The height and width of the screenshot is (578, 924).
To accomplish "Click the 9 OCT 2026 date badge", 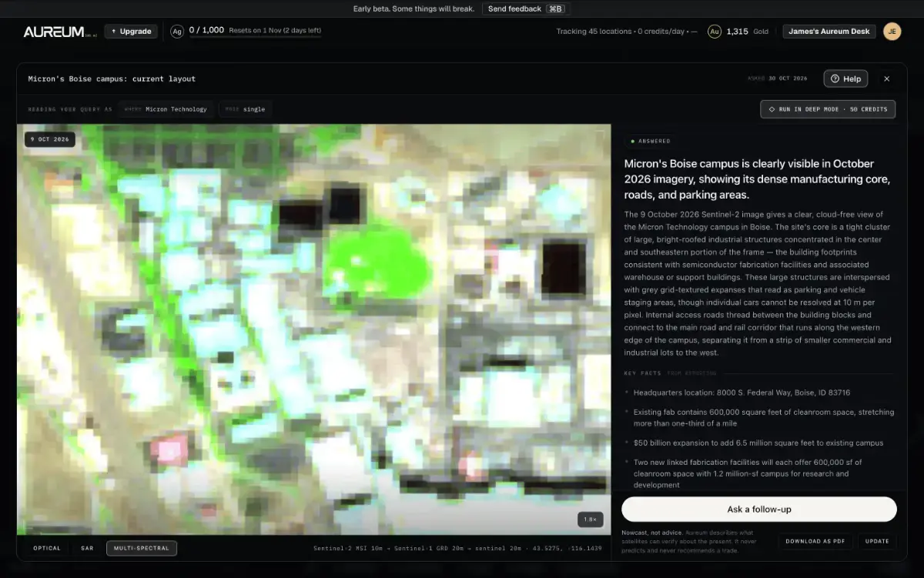I will (50, 139).
